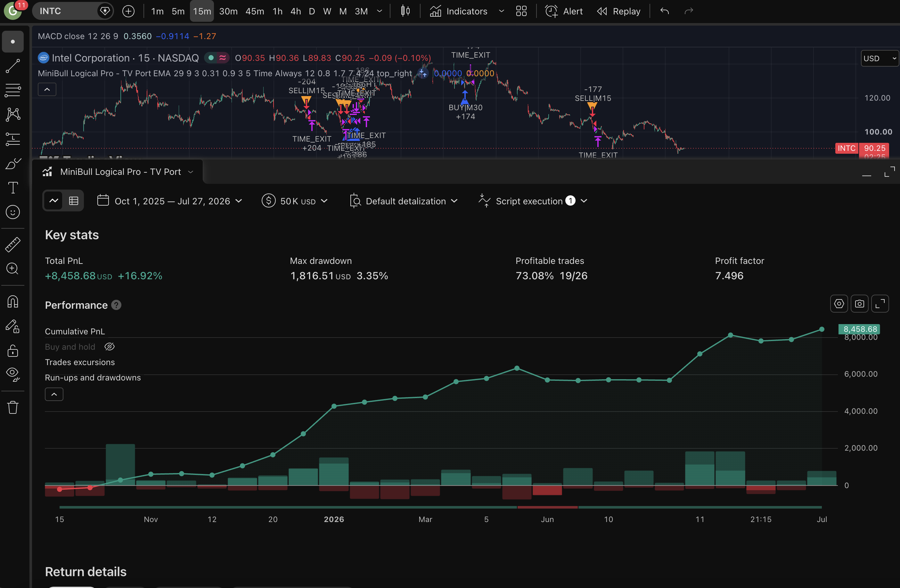Viewport: 900px width, 588px height.
Task: Activate the zoom in tool
Action: pyautogui.click(x=12, y=269)
